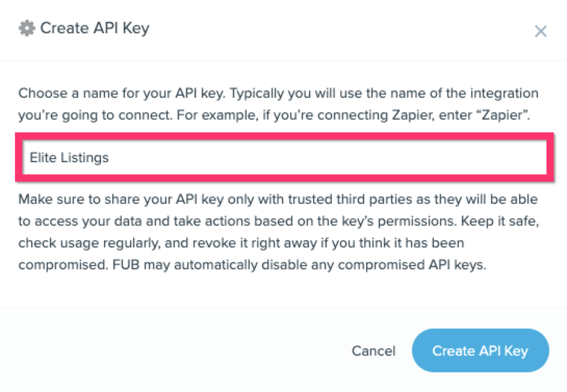Click the "Elite Listings" text inside the name field
The height and width of the screenshot is (392, 567).
click(69, 158)
